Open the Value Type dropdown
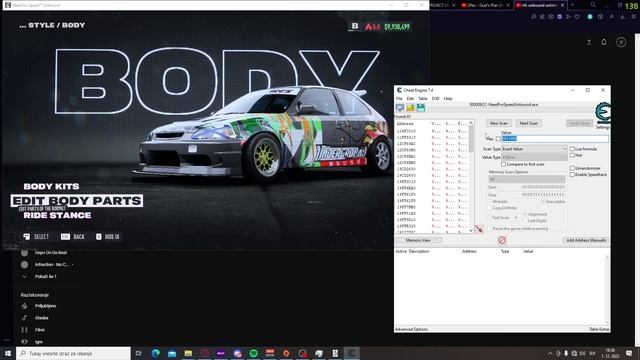 tap(534, 157)
